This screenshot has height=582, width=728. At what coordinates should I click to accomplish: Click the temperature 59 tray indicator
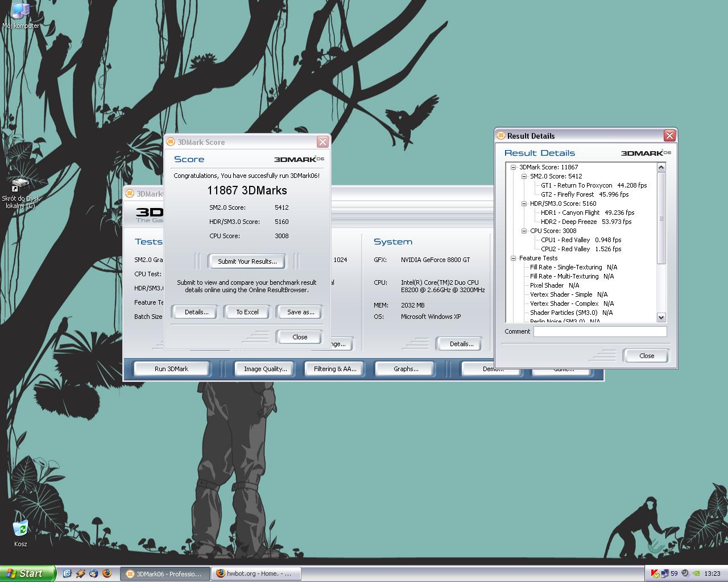point(674,573)
